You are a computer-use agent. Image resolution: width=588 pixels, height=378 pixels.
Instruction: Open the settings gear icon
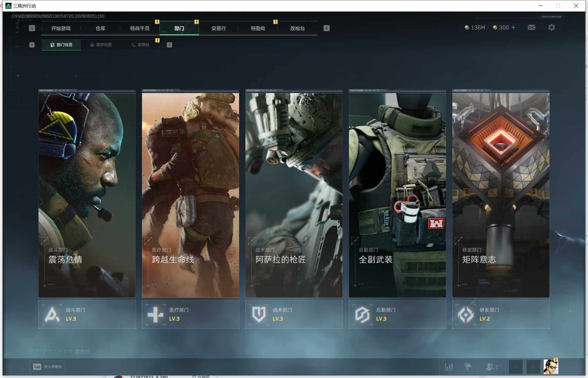552,28
